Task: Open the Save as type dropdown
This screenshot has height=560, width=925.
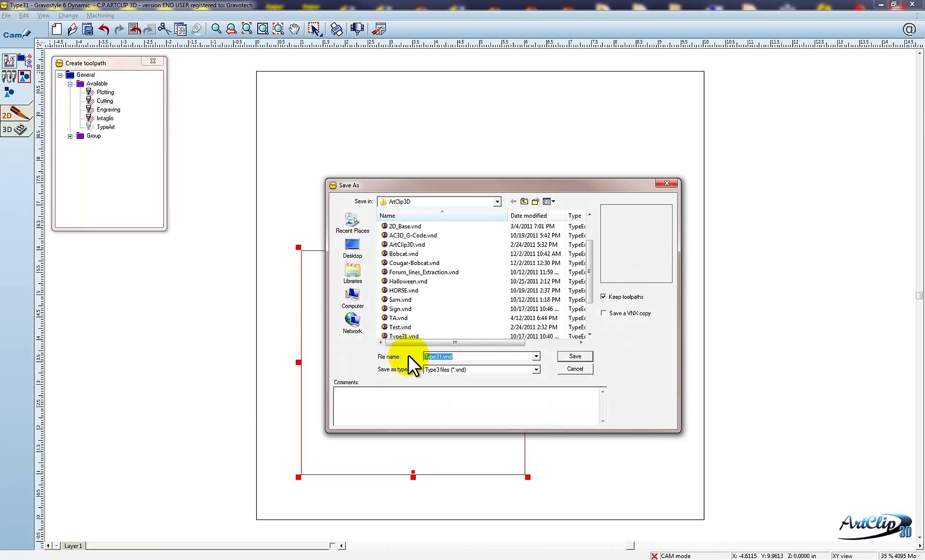Action: coord(536,370)
